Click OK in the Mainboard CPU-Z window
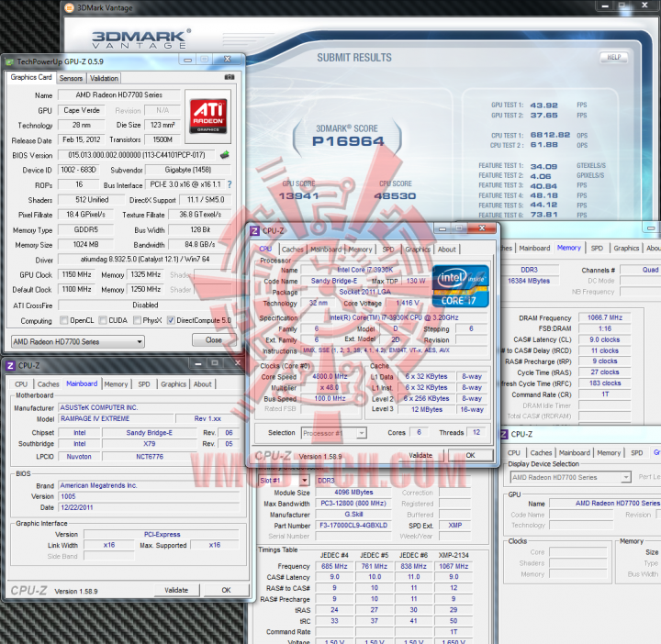Screen dimensions: 661x644 (226, 590)
